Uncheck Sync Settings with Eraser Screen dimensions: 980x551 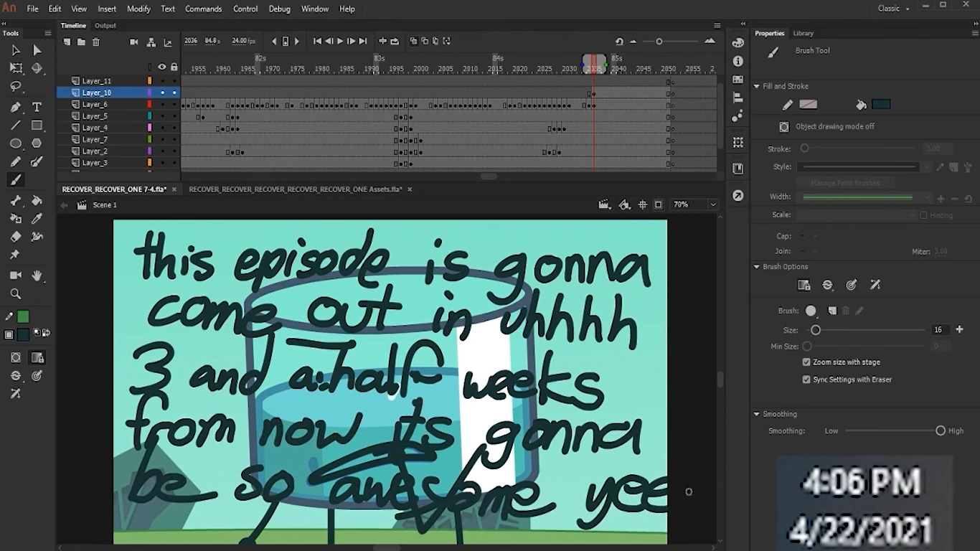pyautogui.click(x=806, y=380)
